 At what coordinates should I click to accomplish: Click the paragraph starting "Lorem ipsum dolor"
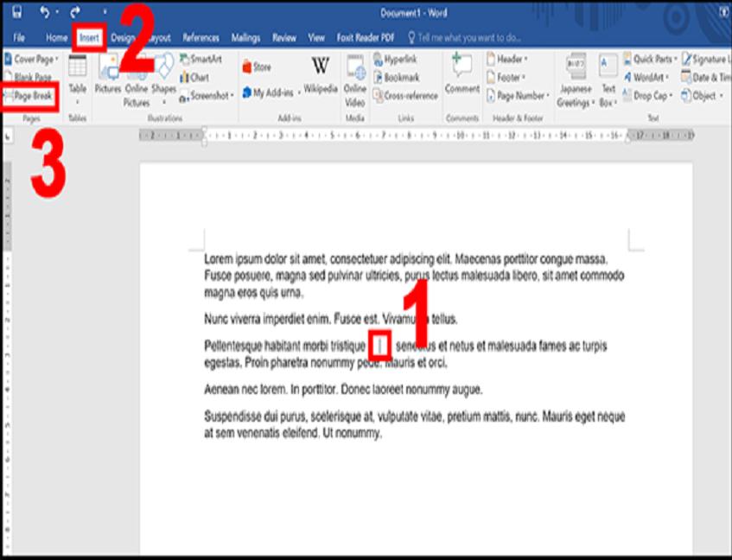(414, 276)
